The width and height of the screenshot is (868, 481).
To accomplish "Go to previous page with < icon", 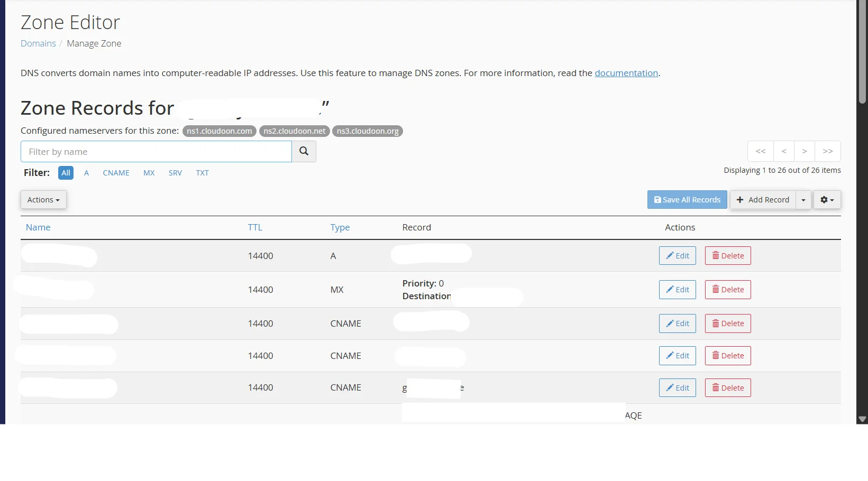I will coord(783,151).
